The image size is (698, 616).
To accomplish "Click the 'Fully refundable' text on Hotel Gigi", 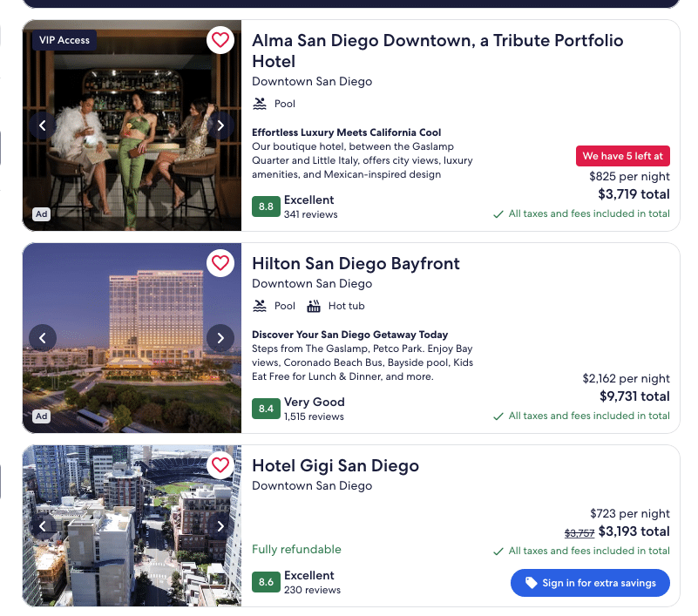I will pyautogui.click(x=296, y=549).
